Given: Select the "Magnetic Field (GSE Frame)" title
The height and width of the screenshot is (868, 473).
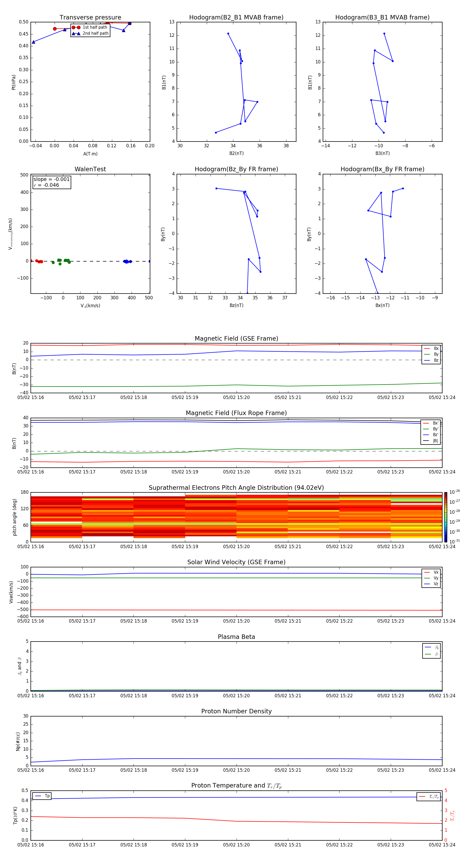Looking at the screenshot, I should point(236,339).
